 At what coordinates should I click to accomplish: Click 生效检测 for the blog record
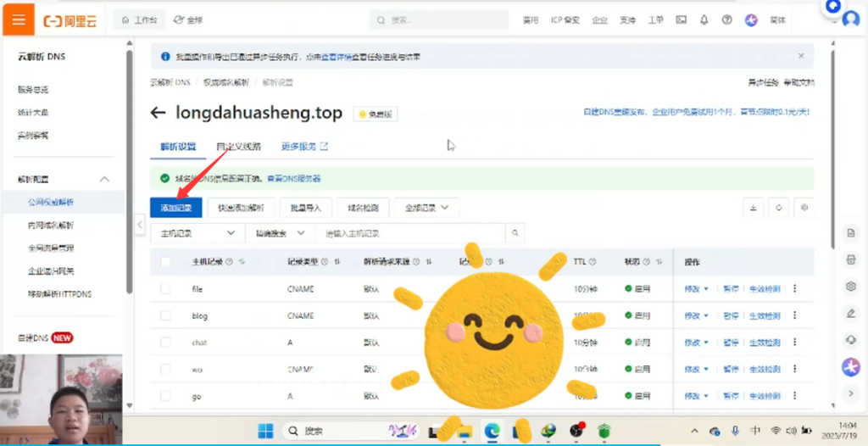point(765,315)
